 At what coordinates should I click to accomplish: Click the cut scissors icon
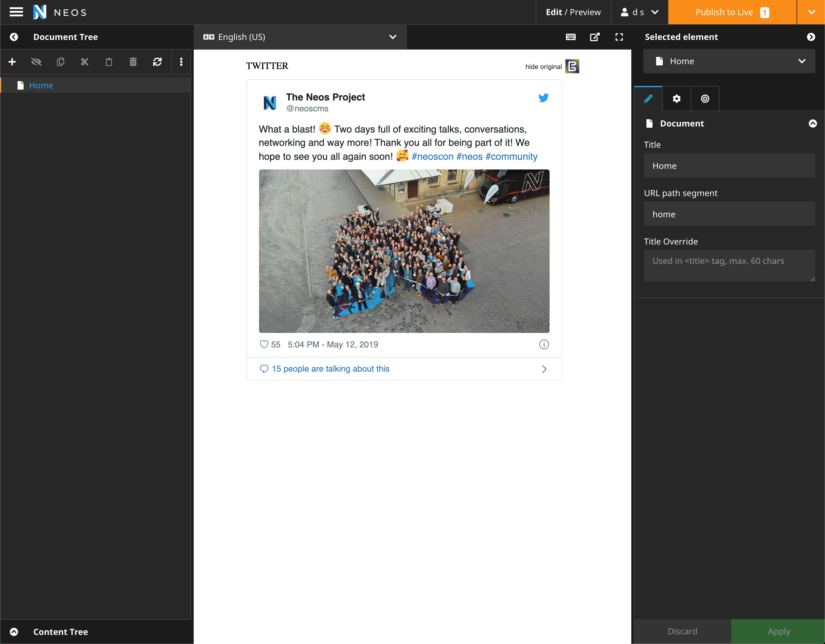coord(85,61)
